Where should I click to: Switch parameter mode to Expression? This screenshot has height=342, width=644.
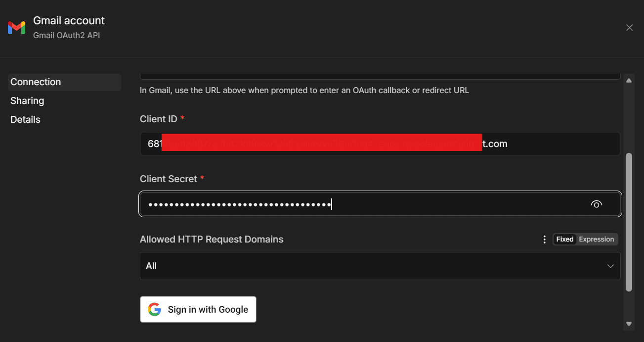[597, 239]
